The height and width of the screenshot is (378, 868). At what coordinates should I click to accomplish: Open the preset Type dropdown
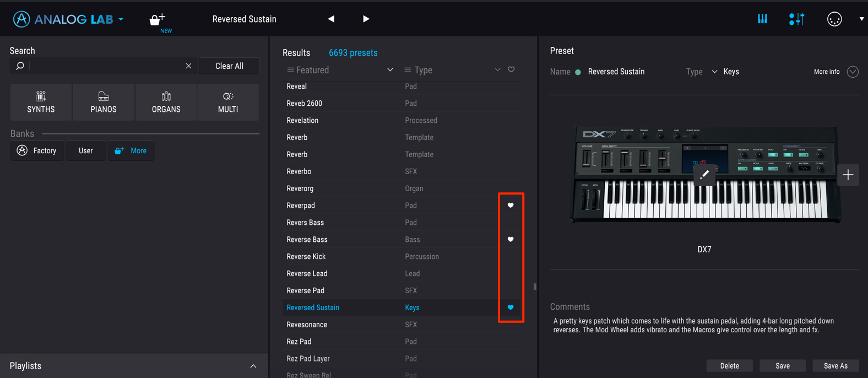714,72
